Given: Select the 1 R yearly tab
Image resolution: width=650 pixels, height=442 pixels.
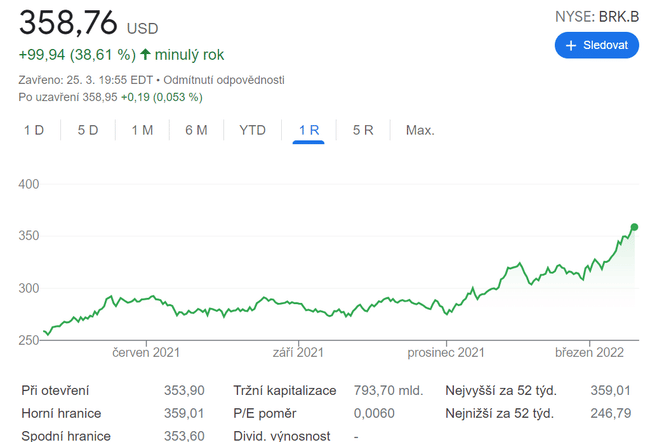Looking at the screenshot, I should coord(308,130).
